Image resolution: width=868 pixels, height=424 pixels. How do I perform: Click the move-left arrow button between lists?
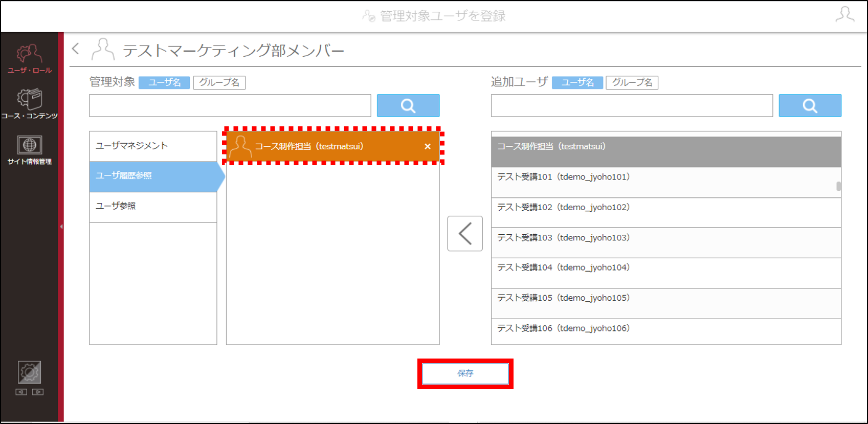click(465, 233)
